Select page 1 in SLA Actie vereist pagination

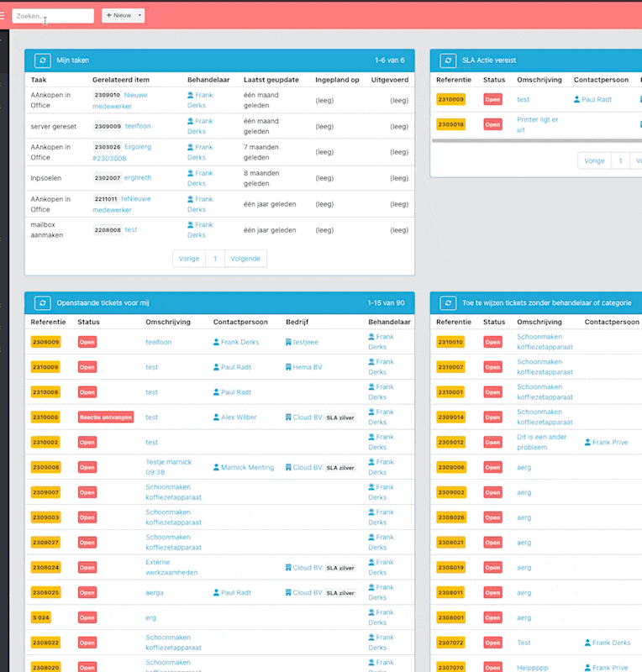click(x=620, y=161)
